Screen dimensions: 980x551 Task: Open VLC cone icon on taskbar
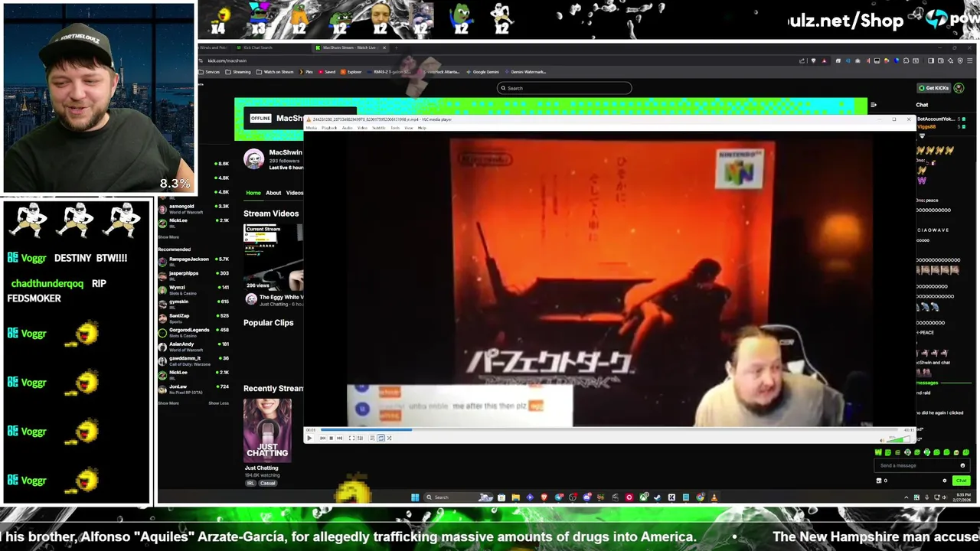714,497
